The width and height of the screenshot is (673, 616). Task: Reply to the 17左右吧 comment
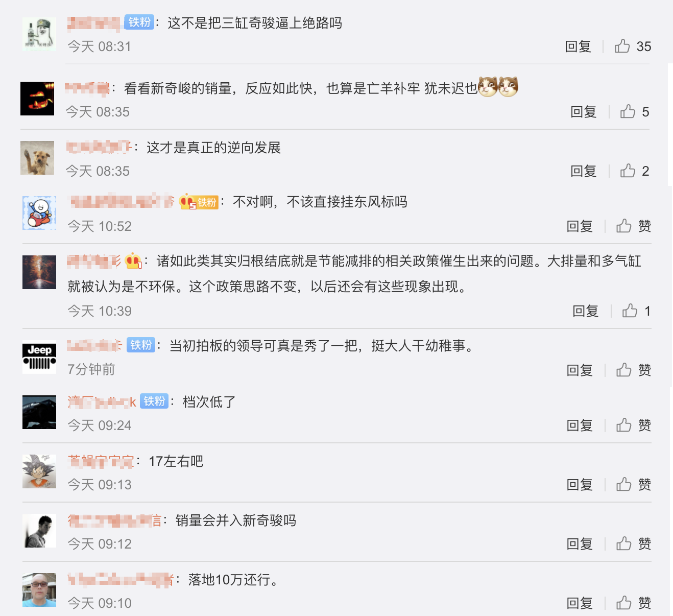point(580,485)
